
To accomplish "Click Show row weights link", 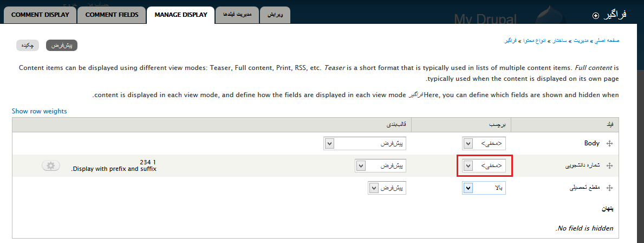I will [39, 111].
